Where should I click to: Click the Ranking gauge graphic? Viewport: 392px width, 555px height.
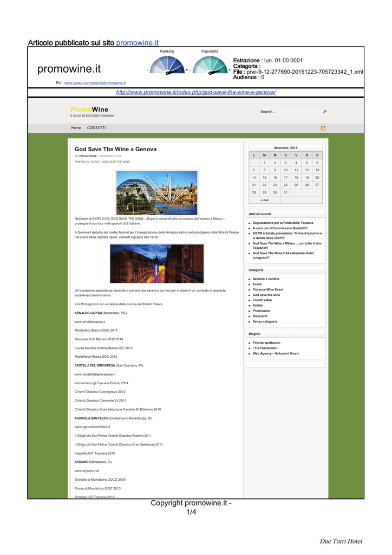tap(167, 65)
